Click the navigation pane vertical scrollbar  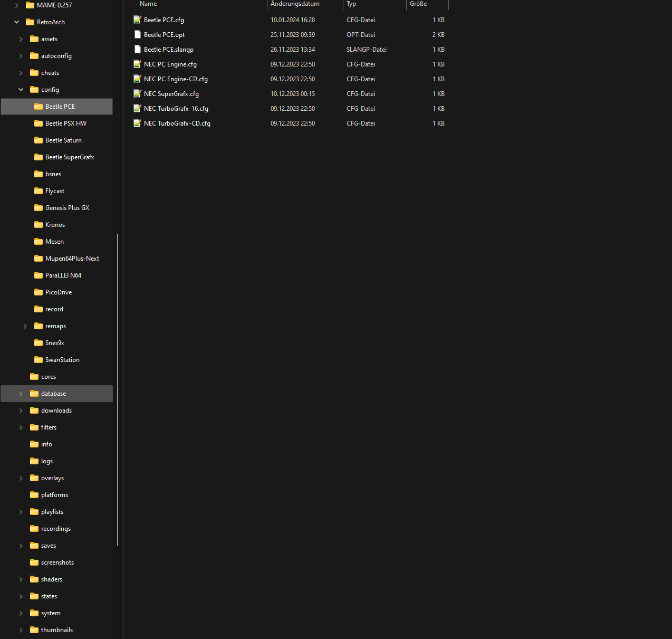pos(118,390)
